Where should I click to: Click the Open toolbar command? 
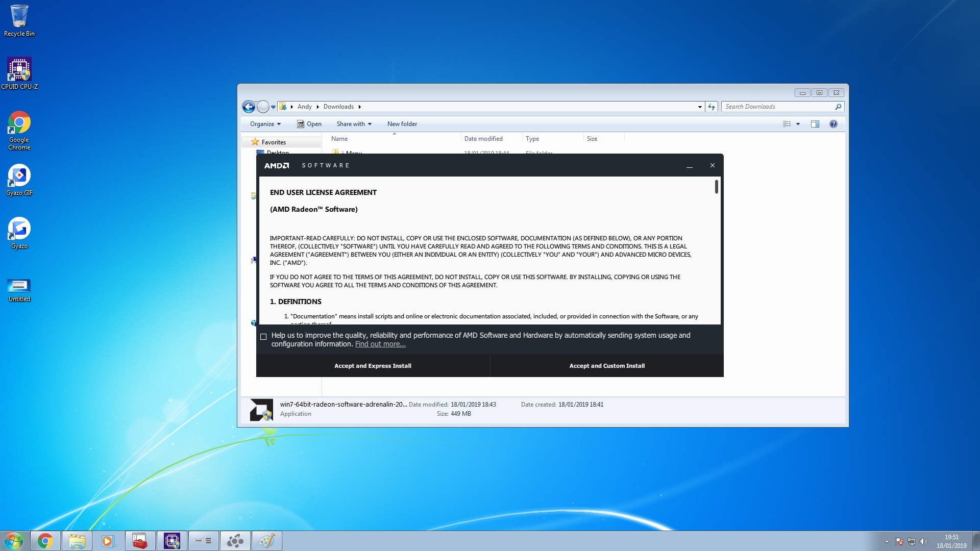pyautogui.click(x=309, y=124)
